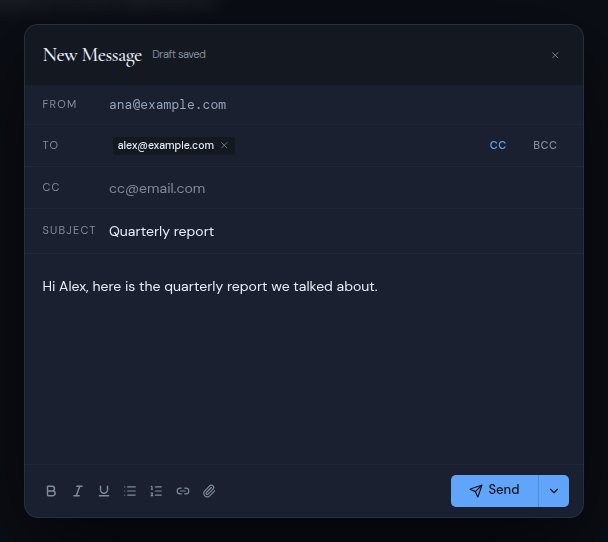
Task: Close the New Message window
Action: [x=555, y=55]
